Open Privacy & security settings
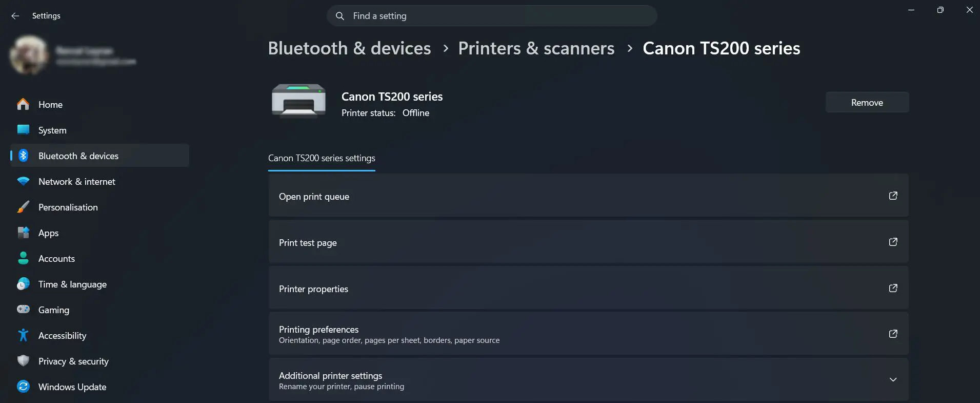The height and width of the screenshot is (403, 980). click(x=99, y=361)
